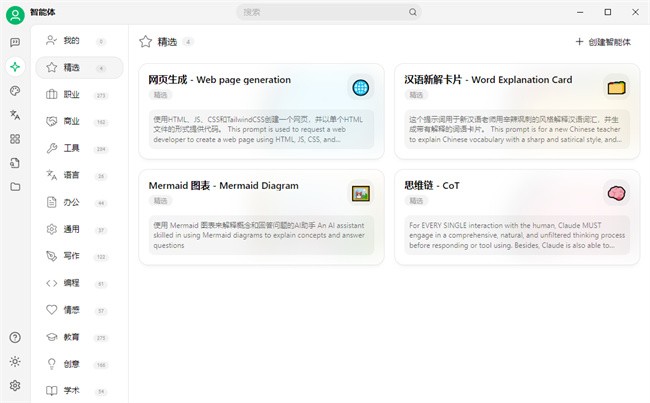The height and width of the screenshot is (403, 650).
Task: Open the 办公 category
Action: click(79, 202)
